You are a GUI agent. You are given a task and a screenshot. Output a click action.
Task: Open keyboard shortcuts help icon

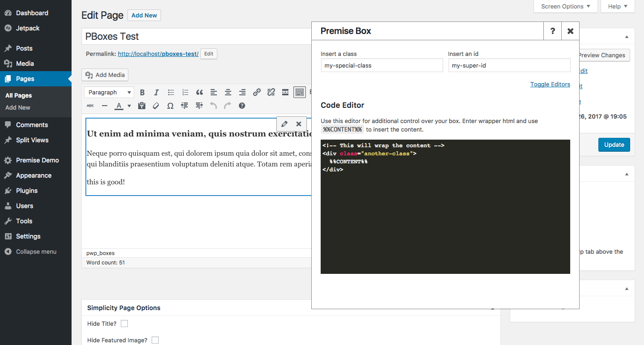tap(242, 106)
